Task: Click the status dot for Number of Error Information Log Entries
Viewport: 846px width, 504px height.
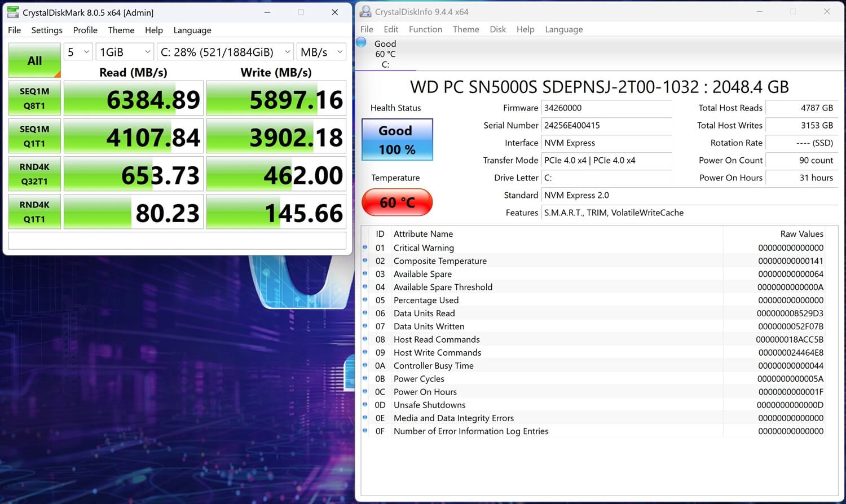Action: tap(365, 431)
